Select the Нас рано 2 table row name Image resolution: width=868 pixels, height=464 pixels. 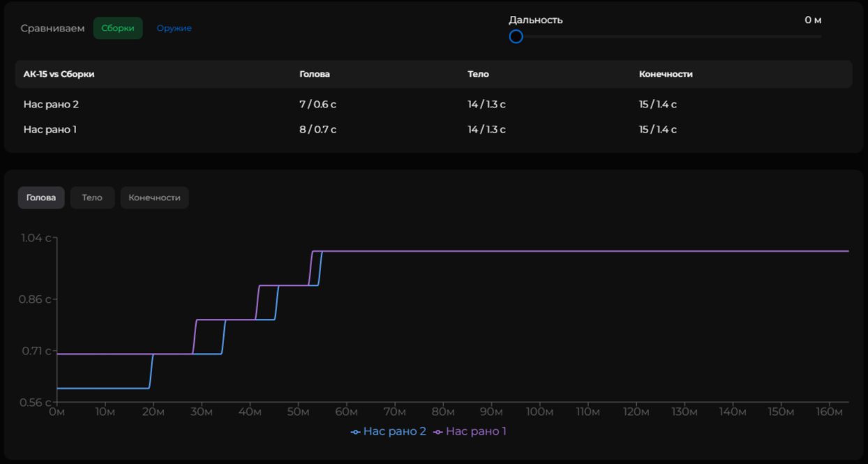[51, 105]
